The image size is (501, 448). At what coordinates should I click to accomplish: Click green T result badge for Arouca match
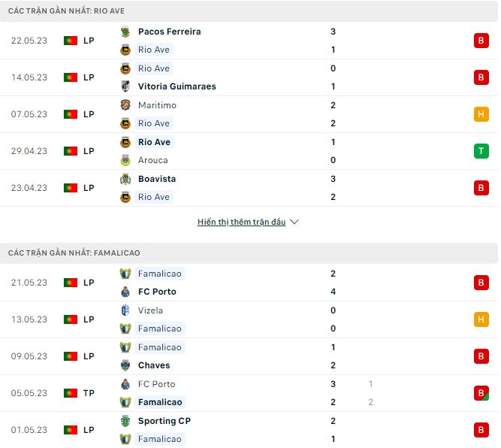(x=481, y=151)
